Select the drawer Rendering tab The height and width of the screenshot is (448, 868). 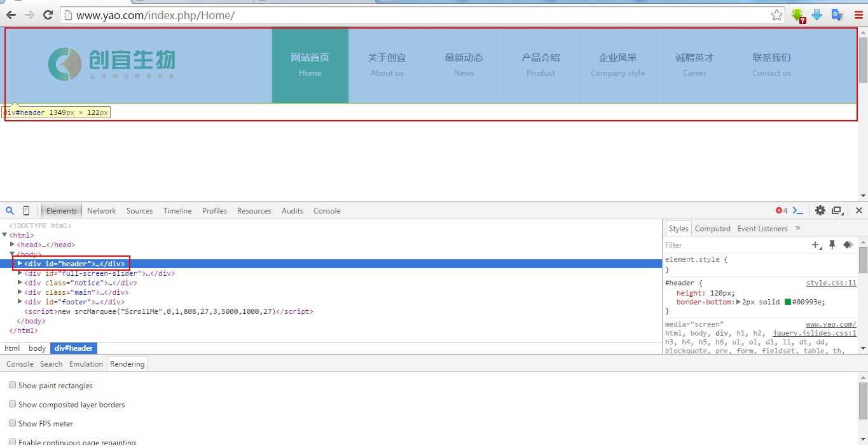(127, 364)
